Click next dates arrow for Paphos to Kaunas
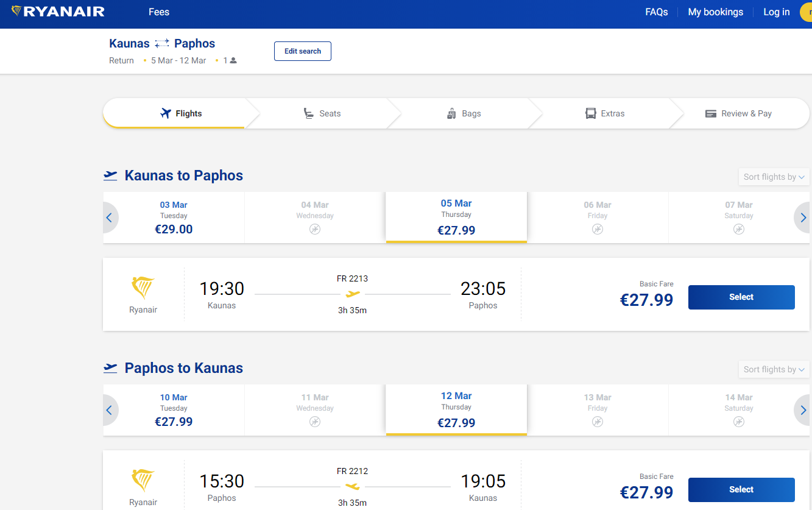 802,410
